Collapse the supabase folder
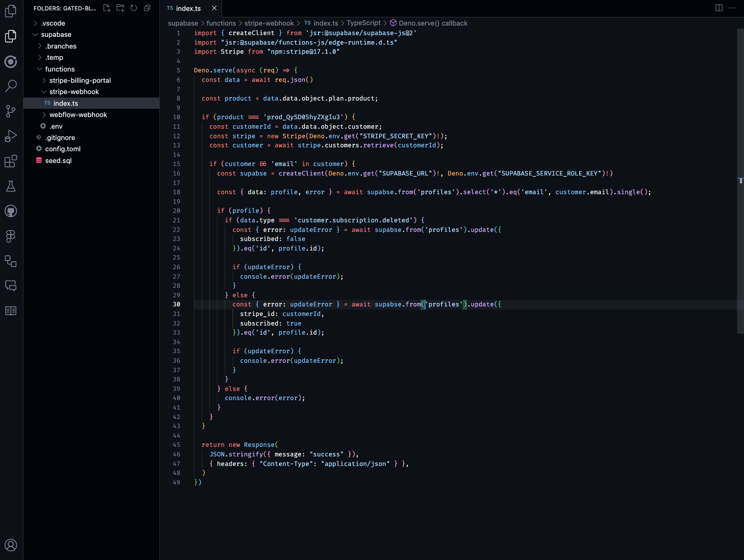Viewport: 744px width, 560px height. click(91, 35)
